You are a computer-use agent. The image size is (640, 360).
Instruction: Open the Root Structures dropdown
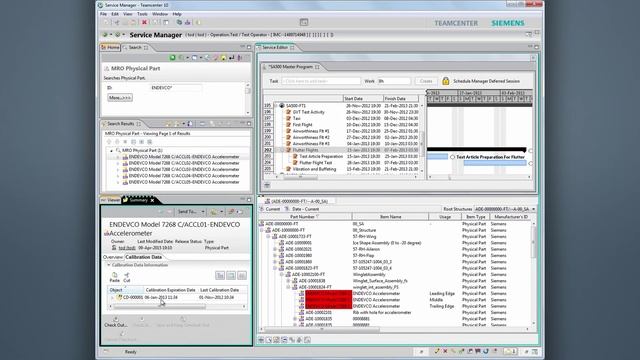[533, 209]
